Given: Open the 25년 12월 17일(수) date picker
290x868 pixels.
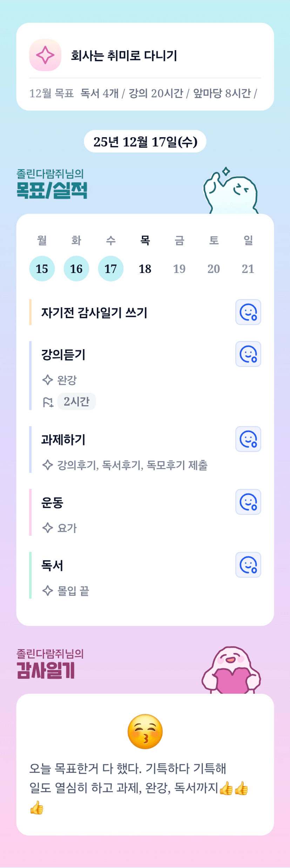Looking at the screenshot, I should tap(145, 141).
